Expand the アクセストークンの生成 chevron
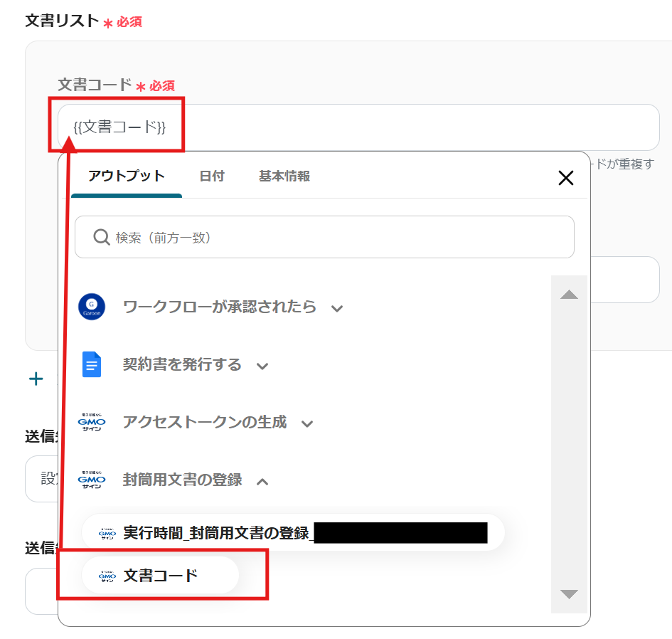The width and height of the screenshot is (672, 639). pos(307,423)
